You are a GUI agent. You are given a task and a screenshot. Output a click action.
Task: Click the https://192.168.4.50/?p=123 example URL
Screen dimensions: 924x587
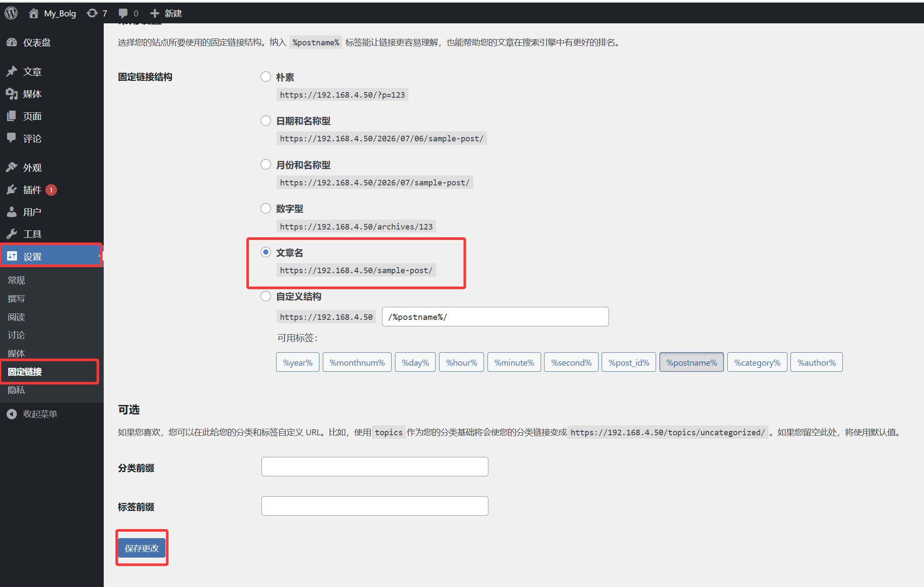(342, 95)
